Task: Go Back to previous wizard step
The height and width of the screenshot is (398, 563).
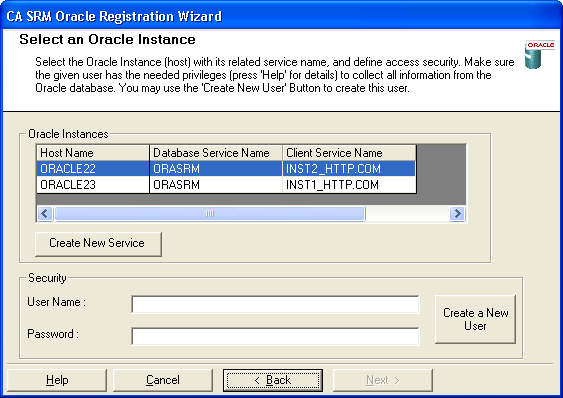Action: (273, 380)
